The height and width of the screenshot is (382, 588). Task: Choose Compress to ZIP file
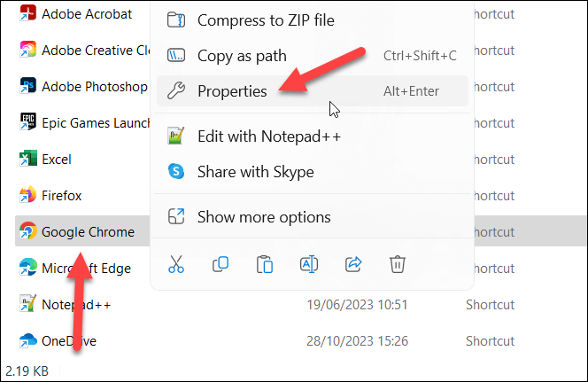(266, 19)
